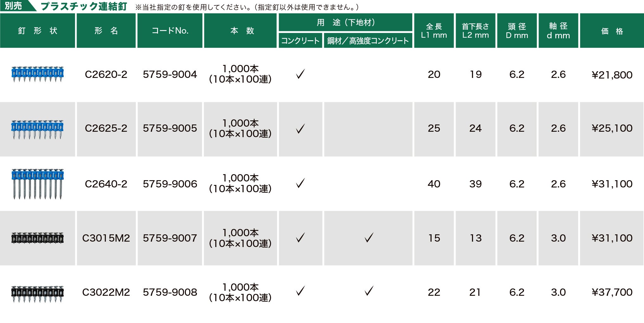Click the ¥21,800 price cell
Image resolution: width=644 pixels, height=323 pixels.
tap(612, 75)
